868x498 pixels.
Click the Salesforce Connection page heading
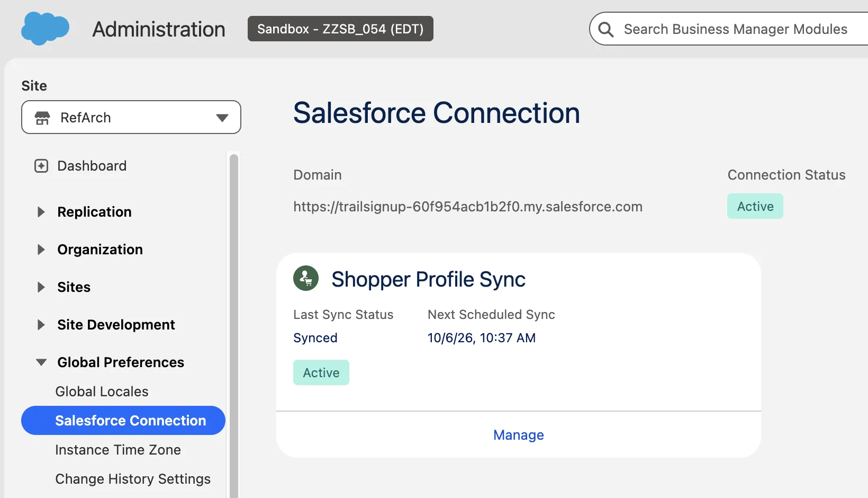[x=437, y=113]
